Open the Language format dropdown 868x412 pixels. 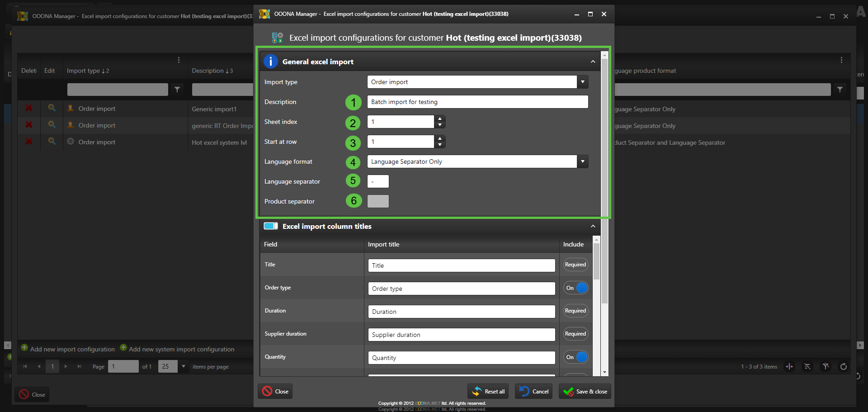point(582,161)
